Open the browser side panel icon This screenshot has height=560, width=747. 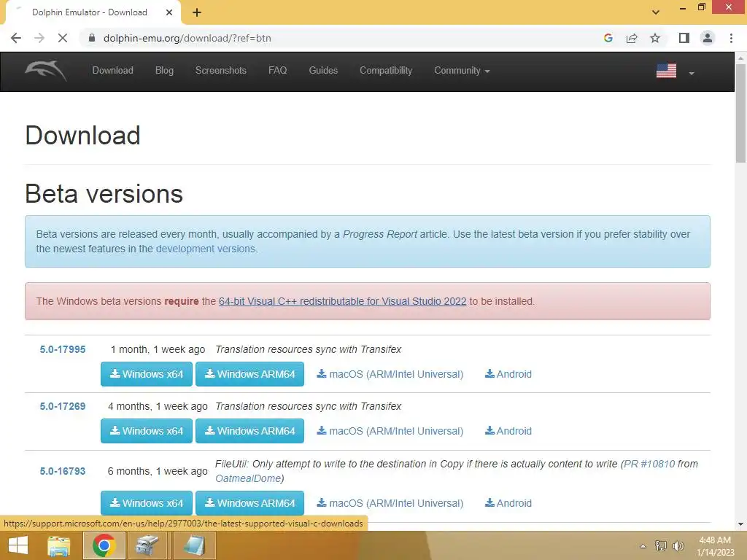click(x=684, y=38)
